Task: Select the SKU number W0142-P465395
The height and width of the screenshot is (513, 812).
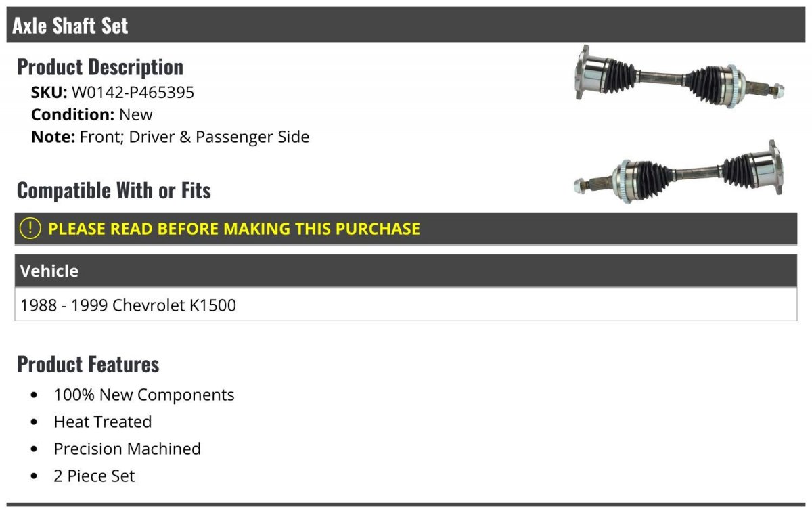Action: pyautogui.click(x=133, y=93)
